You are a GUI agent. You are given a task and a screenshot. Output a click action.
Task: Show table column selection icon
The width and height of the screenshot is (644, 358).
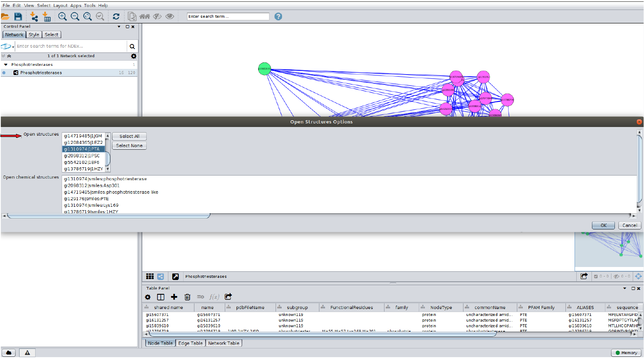[161, 297]
